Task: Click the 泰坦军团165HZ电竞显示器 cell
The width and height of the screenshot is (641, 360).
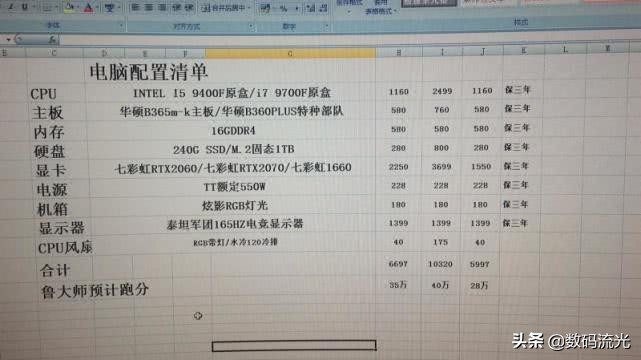Action: (x=235, y=224)
